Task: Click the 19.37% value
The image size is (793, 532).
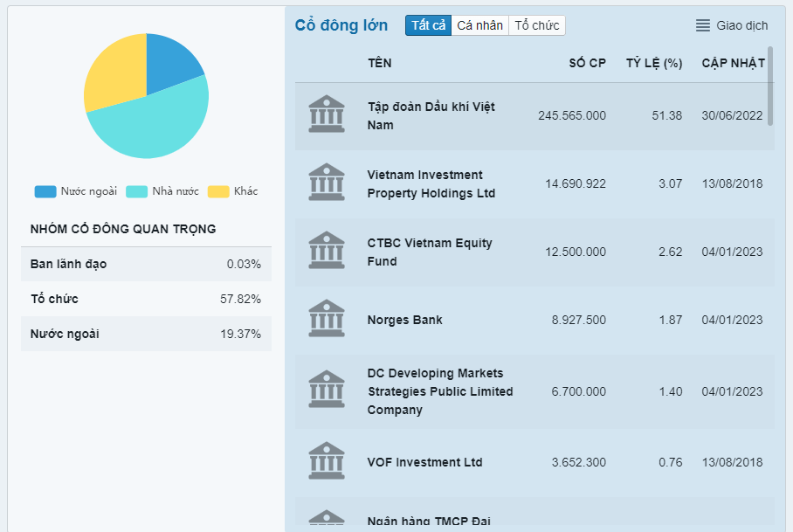Action: coord(241,335)
